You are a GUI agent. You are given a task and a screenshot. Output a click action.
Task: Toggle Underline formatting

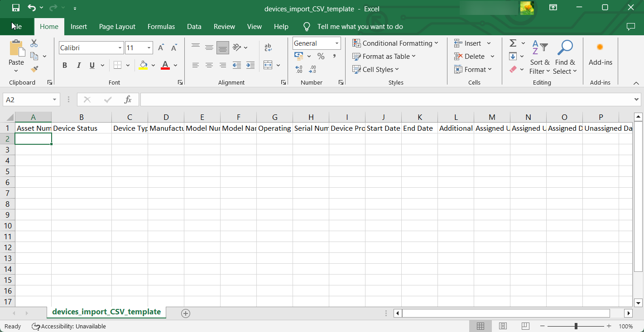click(92, 65)
